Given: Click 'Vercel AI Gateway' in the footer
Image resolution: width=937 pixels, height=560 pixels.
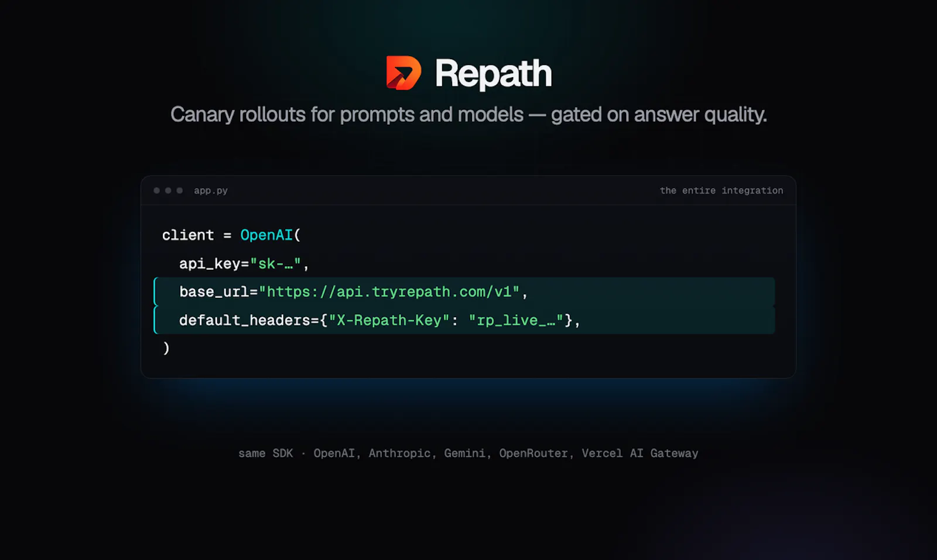Looking at the screenshot, I should [x=640, y=454].
